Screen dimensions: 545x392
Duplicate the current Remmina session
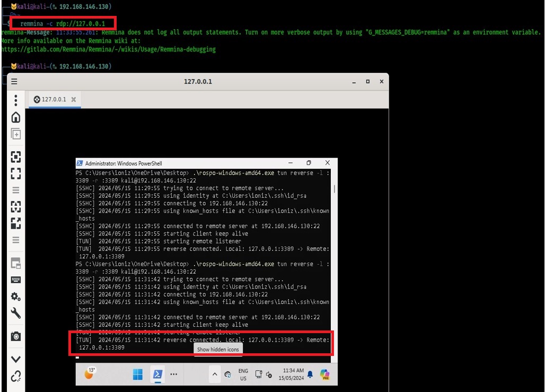click(x=16, y=134)
